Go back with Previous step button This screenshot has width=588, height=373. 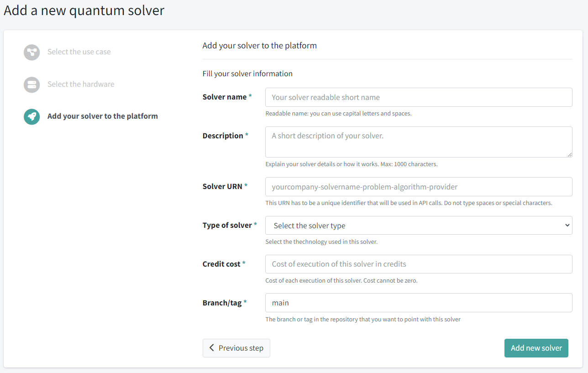coord(236,348)
